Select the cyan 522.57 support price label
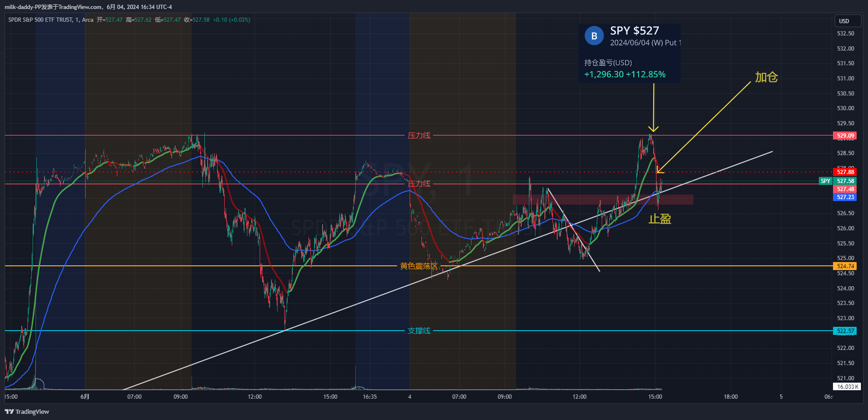 coord(845,331)
